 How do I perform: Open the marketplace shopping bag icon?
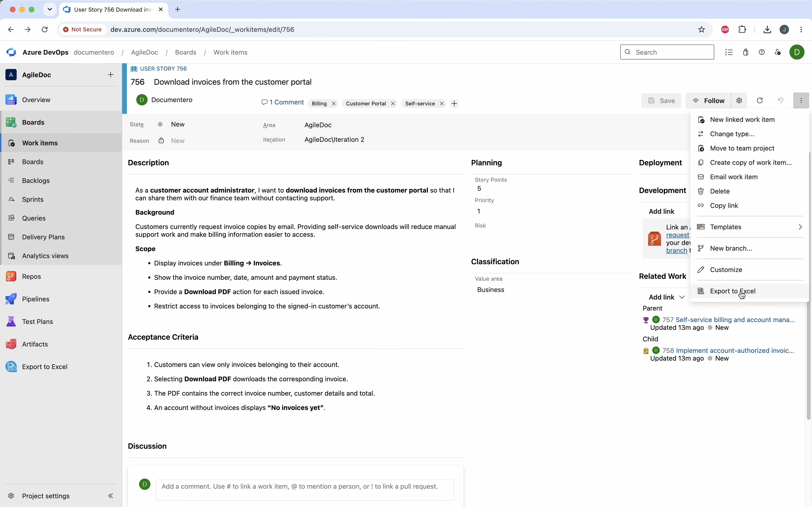pos(745,52)
